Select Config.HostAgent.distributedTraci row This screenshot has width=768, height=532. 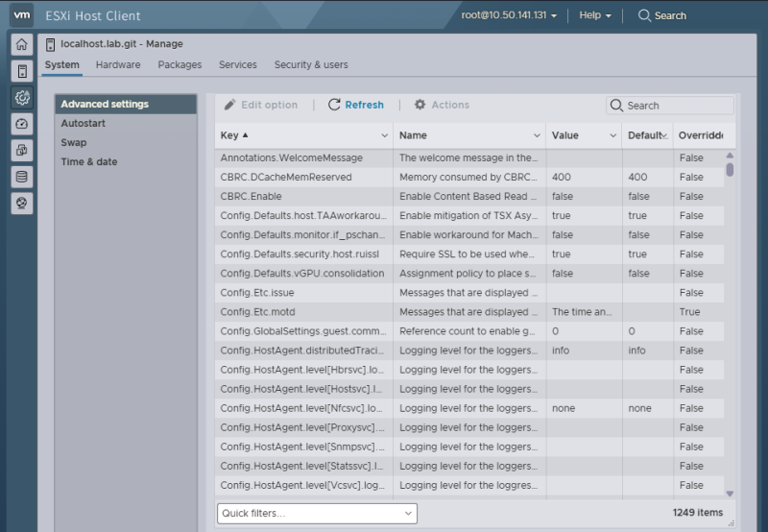(469, 351)
